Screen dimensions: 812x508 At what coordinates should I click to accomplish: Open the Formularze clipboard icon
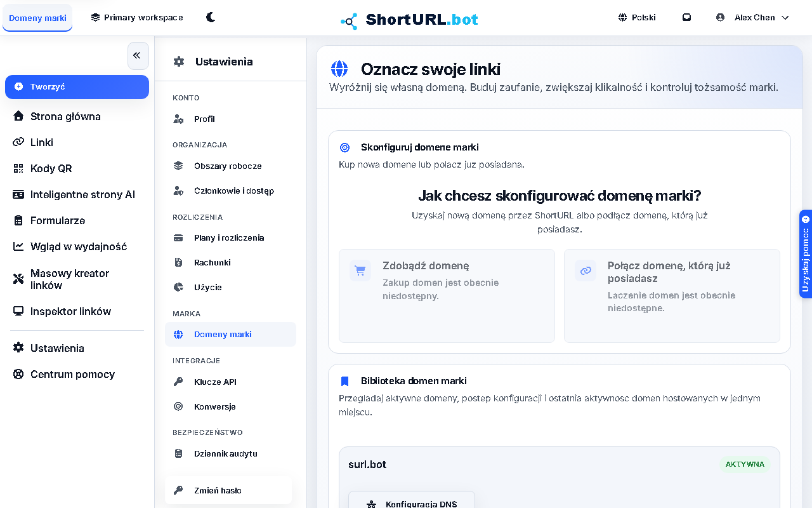[18, 220]
